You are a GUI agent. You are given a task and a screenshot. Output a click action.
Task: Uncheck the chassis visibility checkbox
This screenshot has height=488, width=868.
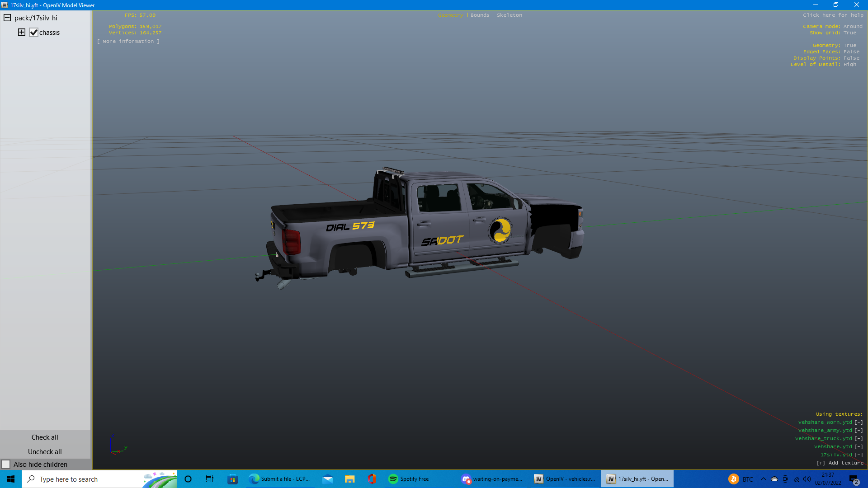point(33,33)
